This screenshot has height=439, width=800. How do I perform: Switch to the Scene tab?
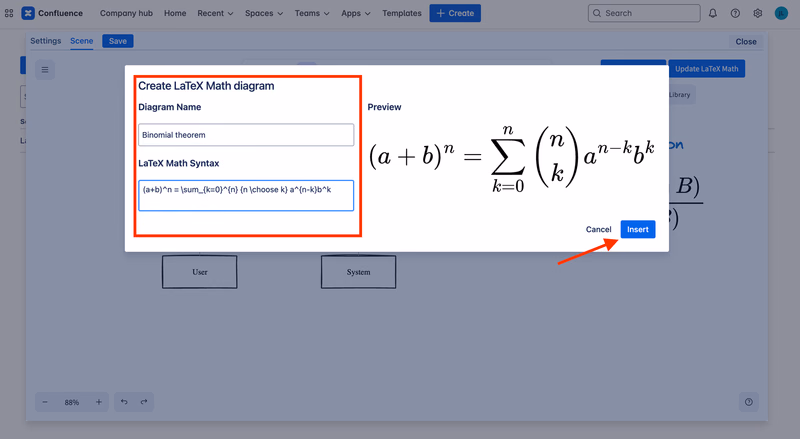[82, 41]
